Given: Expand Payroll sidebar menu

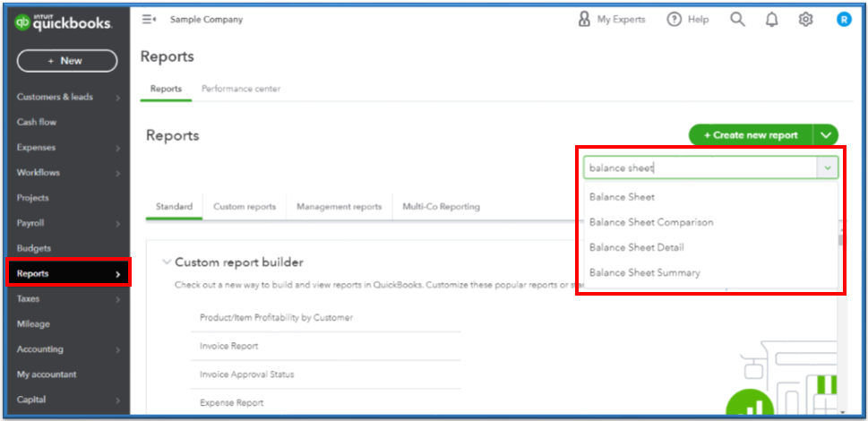Looking at the screenshot, I should coord(69,224).
